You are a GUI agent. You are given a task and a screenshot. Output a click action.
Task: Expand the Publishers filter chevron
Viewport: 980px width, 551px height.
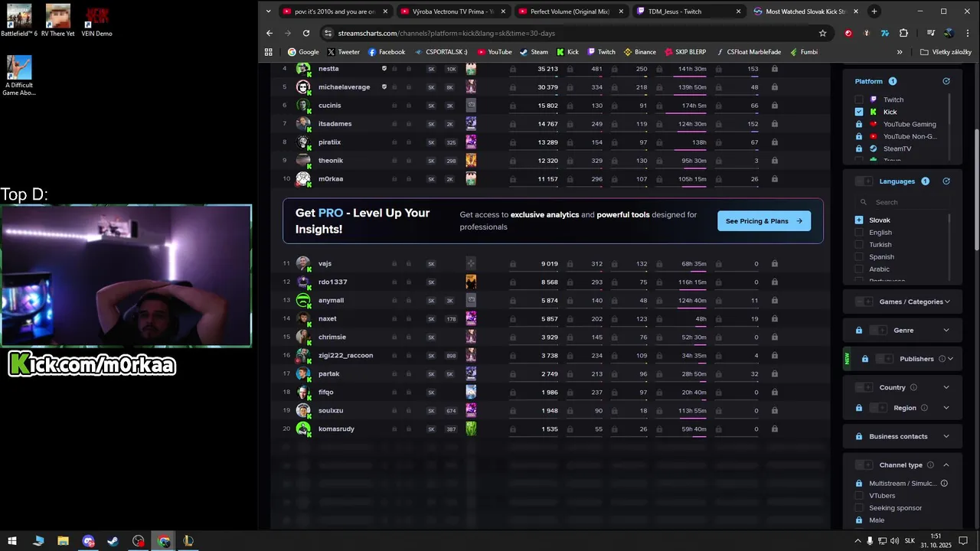click(952, 359)
